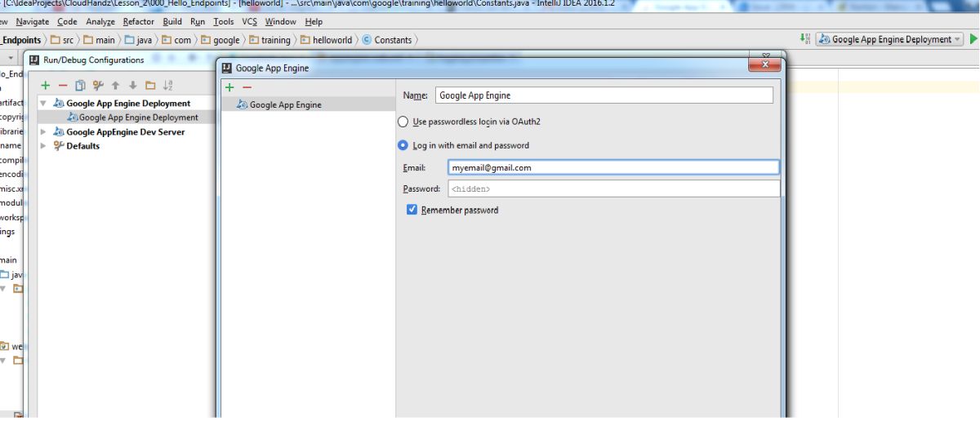Add new run configuration with green plus
Viewport: 980px width, 421px height.
click(46, 85)
